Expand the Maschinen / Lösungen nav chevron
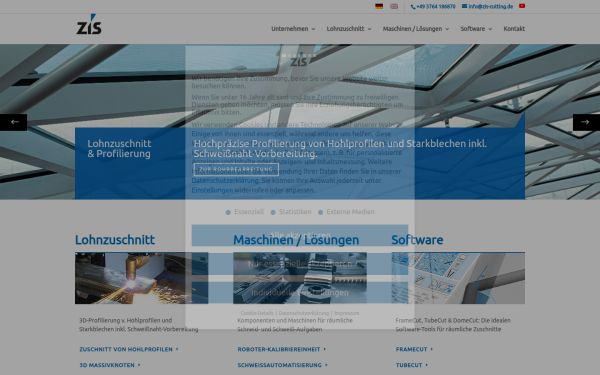Viewport: 600px width, 375px height. click(x=447, y=29)
